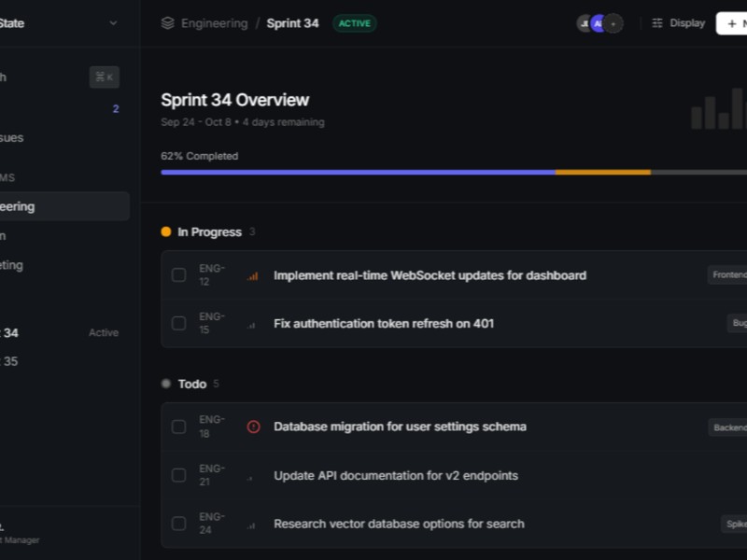Go to Engineering in the breadcrumb
The height and width of the screenshot is (560, 747).
coord(214,23)
